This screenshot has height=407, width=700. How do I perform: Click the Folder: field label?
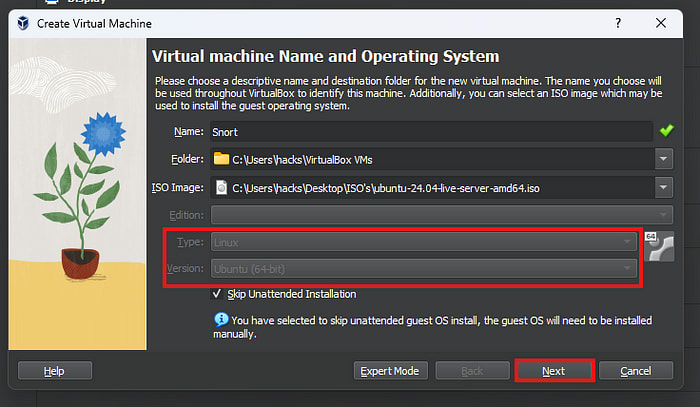pyautogui.click(x=188, y=159)
